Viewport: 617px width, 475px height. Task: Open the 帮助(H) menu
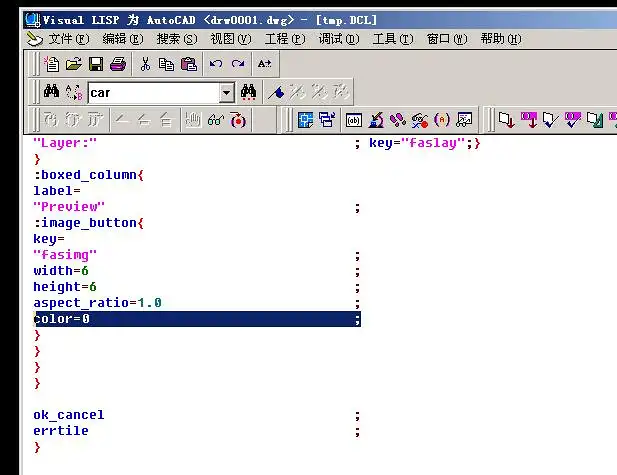coord(501,39)
